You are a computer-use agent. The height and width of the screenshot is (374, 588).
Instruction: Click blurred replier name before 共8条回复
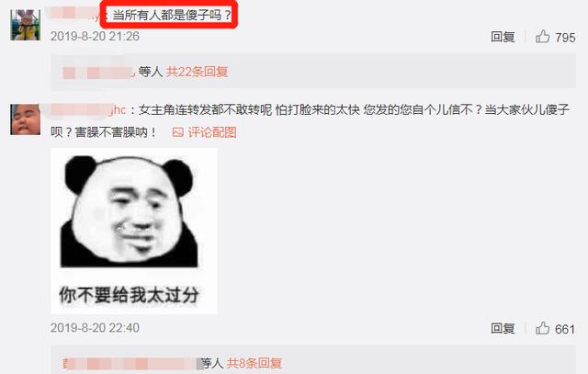[132, 363]
